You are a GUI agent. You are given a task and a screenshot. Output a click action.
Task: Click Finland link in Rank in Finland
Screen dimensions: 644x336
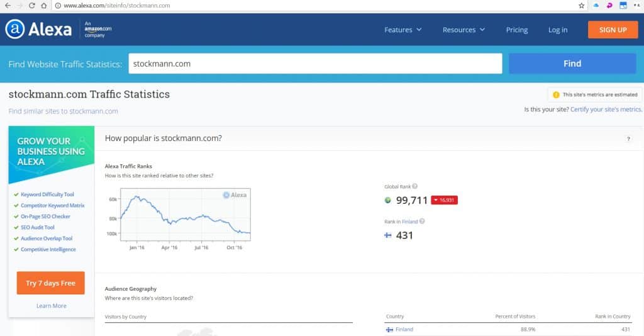pos(409,221)
